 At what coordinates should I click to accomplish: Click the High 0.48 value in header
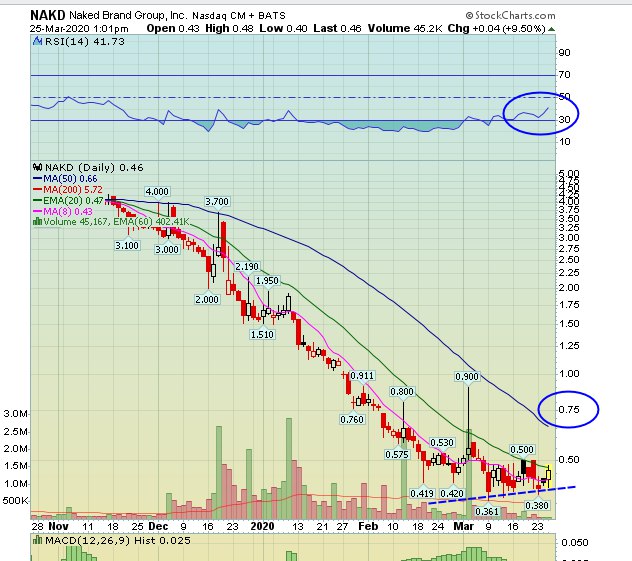229,29
